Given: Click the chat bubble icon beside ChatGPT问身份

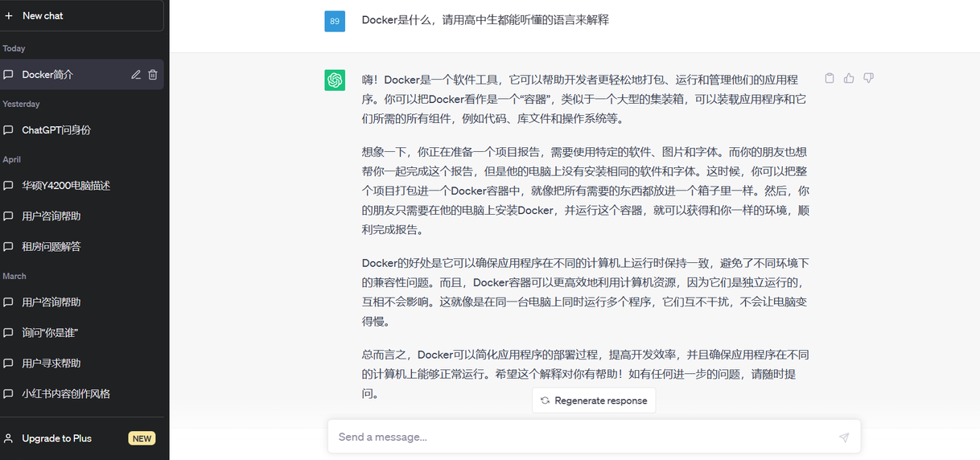Looking at the screenshot, I should pos(9,130).
